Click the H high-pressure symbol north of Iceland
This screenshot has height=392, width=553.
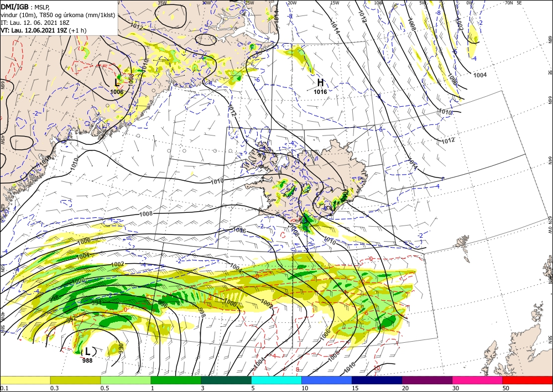point(320,82)
